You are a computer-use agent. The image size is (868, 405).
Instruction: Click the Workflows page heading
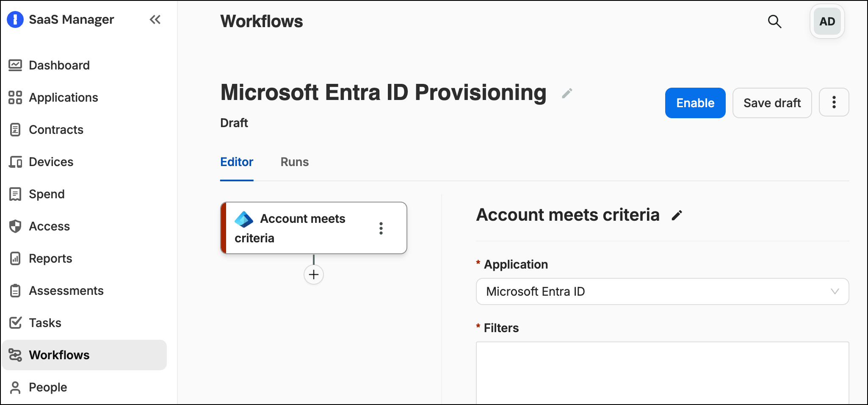click(x=262, y=21)
